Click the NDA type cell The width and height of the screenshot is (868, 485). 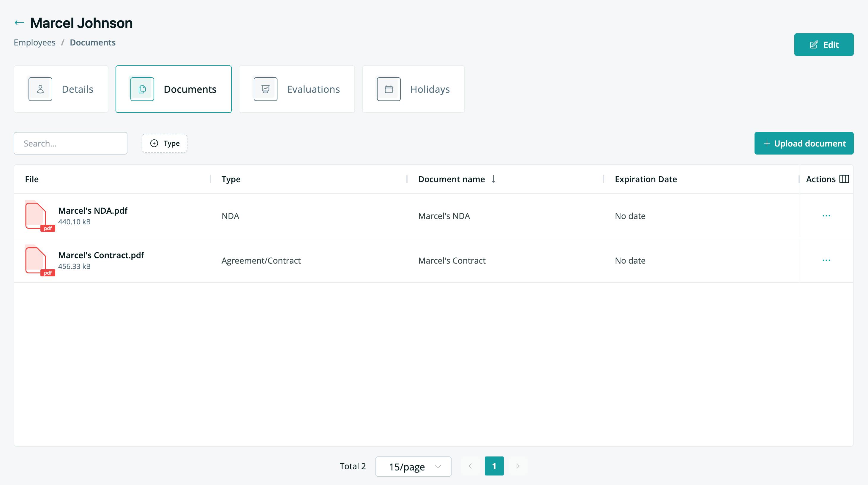pos(231,216)
